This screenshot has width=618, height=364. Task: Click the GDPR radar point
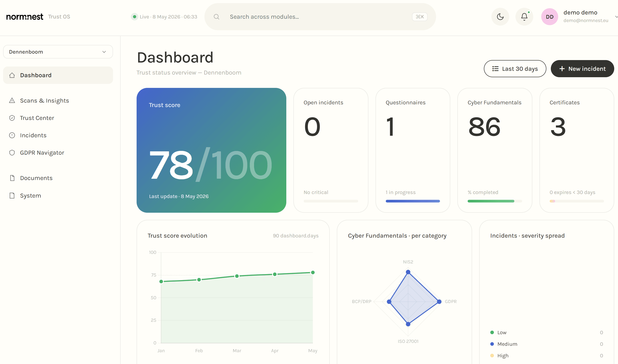[439, 302]
